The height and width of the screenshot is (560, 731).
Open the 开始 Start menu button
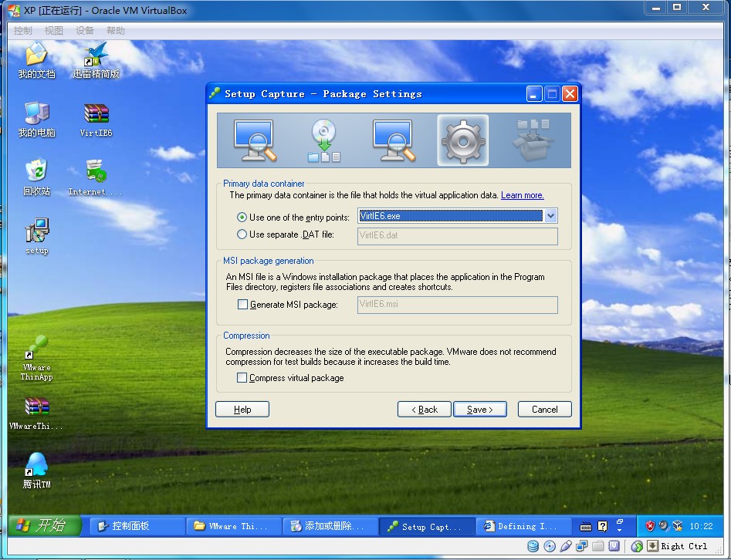coord(44,525)
